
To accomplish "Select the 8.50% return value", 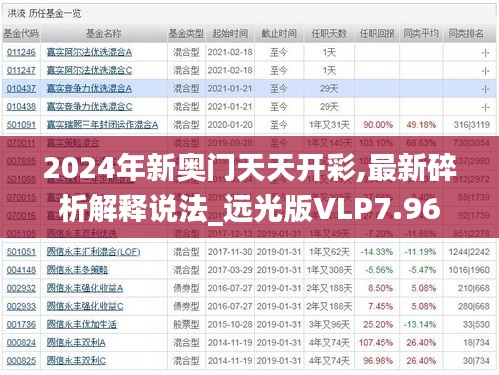I will click(x=380, y=288).
